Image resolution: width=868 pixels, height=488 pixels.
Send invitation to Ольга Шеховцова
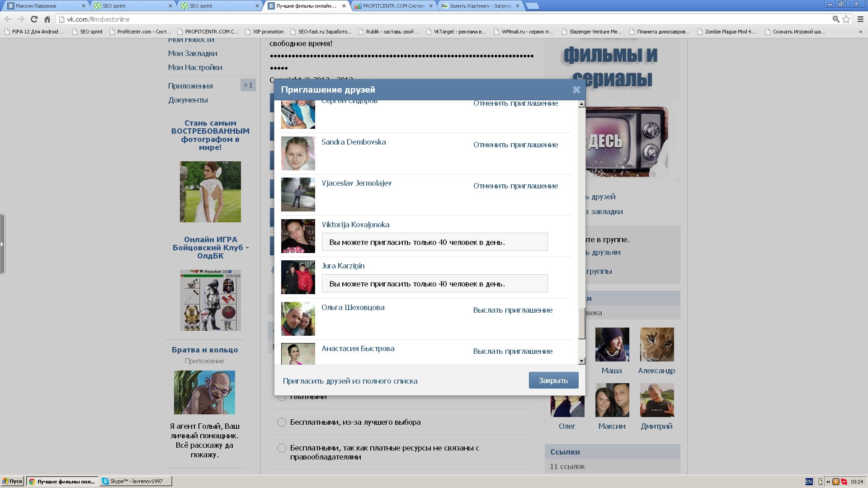click(x=512, y=310)
